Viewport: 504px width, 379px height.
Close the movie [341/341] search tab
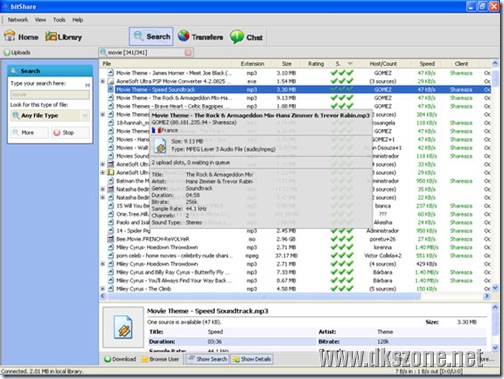click(x=188, y=52)
